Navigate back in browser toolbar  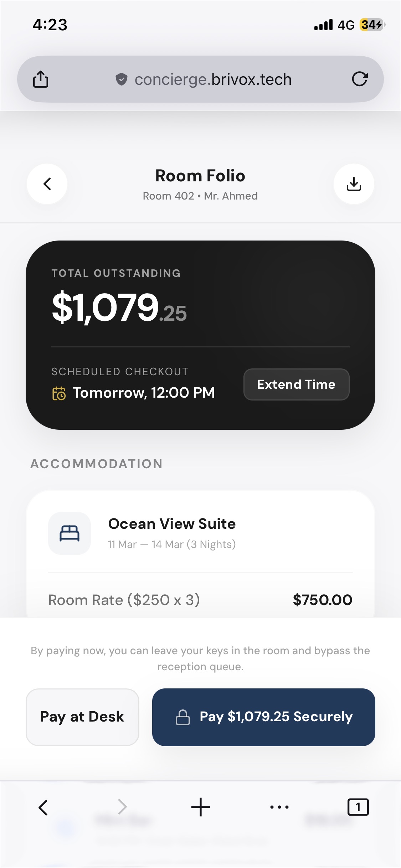click(x=43, y=807)
